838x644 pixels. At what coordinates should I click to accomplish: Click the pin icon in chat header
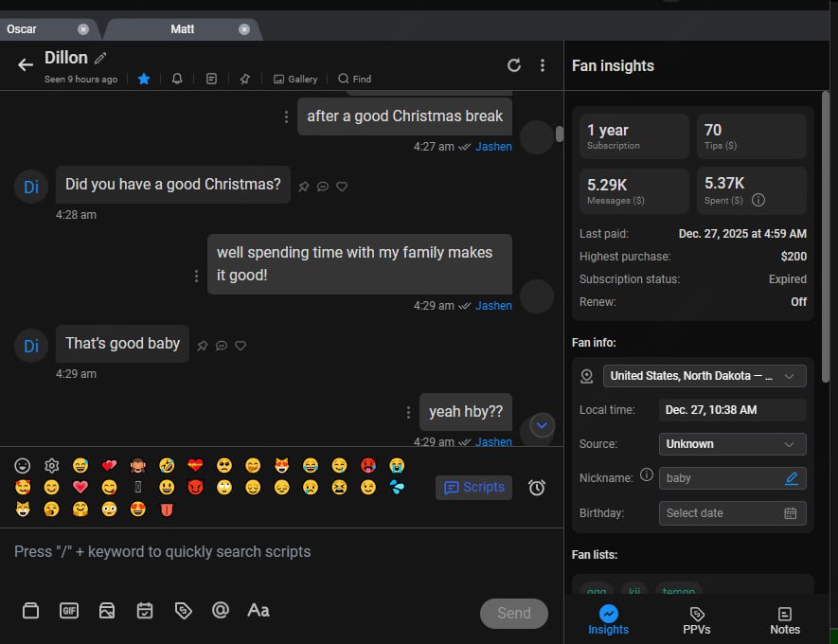click(x=245, y=80)
